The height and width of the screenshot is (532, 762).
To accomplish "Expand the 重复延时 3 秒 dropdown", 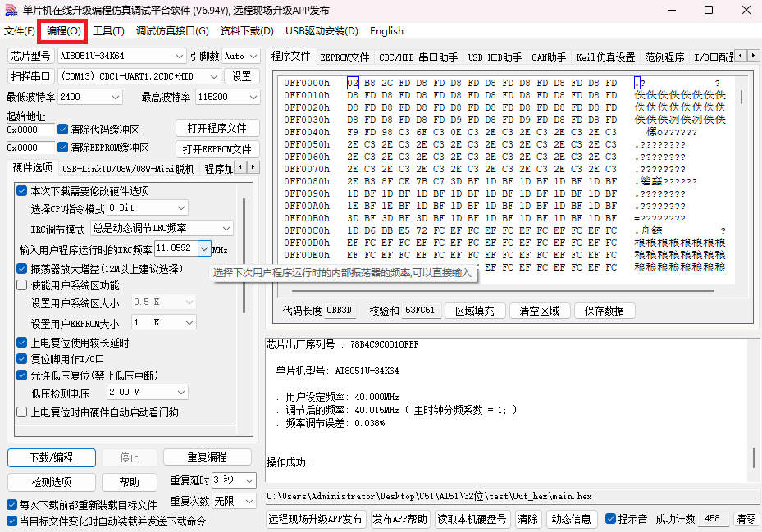I will coord(249,480).
